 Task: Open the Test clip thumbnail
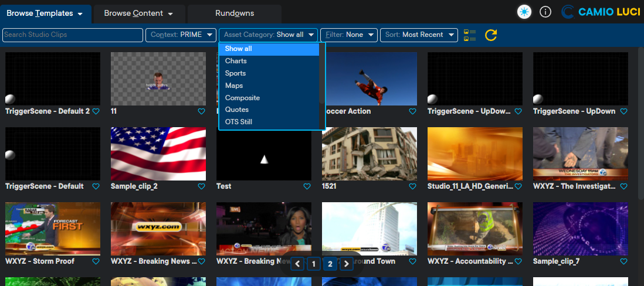(264, 154)
